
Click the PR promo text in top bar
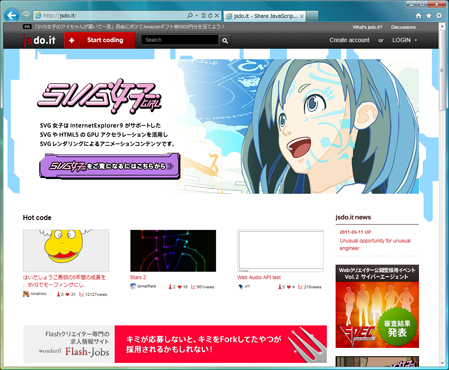(129, 27)
